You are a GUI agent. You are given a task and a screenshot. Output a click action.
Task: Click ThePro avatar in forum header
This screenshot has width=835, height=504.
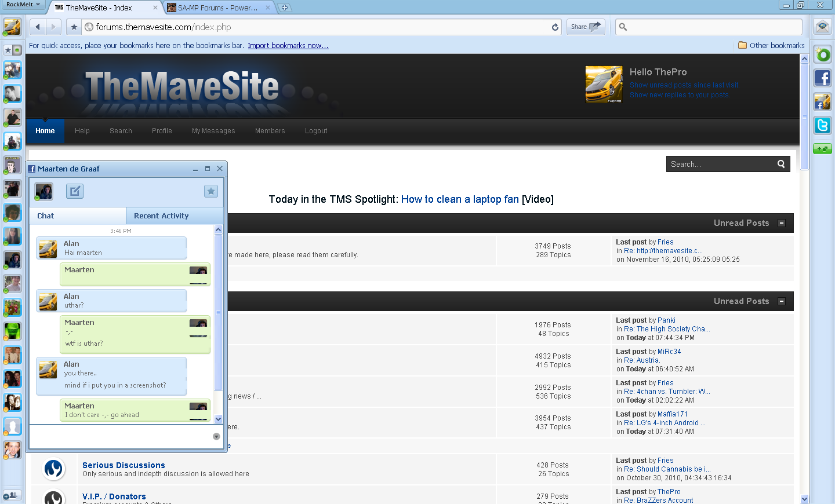pos(604,85)
